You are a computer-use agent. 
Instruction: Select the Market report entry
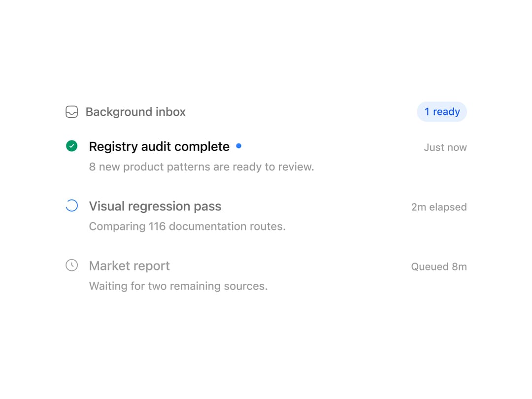(x=266, y=276)
